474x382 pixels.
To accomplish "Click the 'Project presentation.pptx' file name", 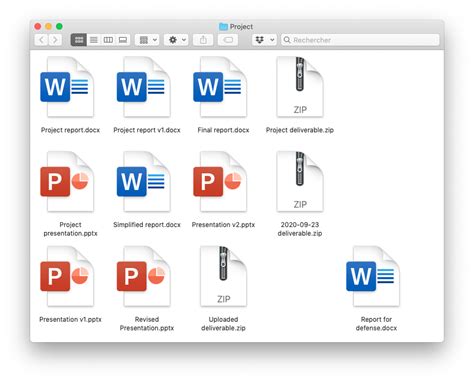I will (70, 229).
